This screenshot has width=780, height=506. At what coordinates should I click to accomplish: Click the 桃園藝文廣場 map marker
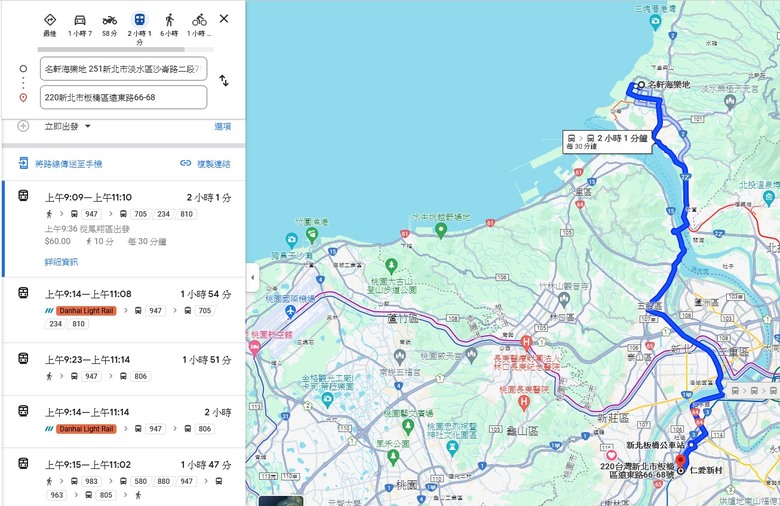click(x=408, y=426)
